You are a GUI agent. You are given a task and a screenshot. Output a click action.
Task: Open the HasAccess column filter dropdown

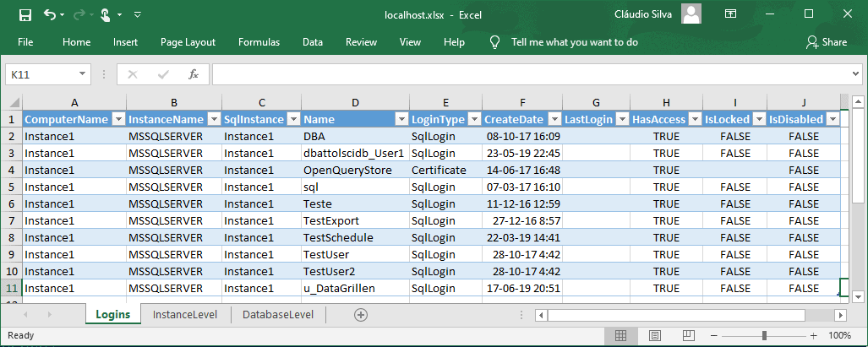click(x=694, y=120)
